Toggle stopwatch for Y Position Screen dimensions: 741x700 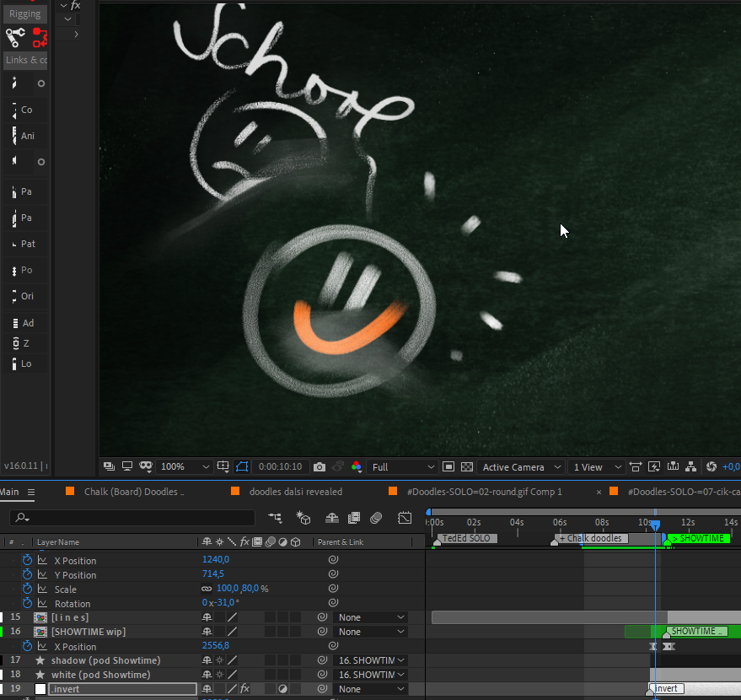[x=28, y=574]
